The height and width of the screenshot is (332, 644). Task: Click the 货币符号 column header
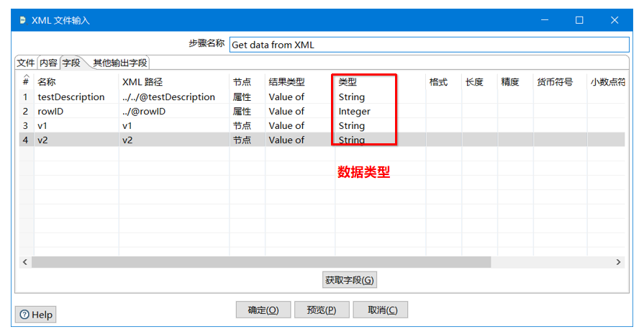[x=561, y=82]
